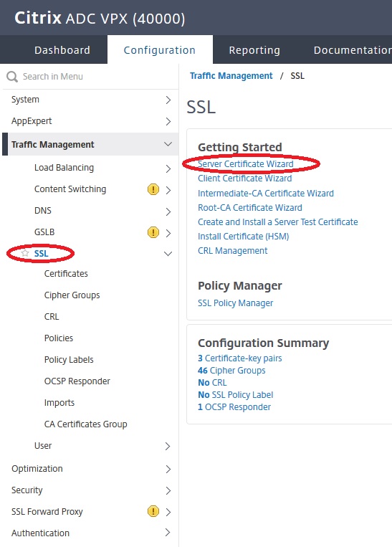Collapse the SSL submenu arrow
Screen dimensions: 392x547
(168, 254)
